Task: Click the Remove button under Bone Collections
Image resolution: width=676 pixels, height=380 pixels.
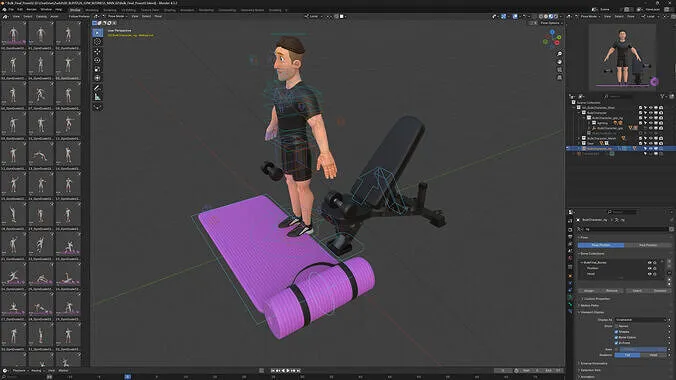Action: (612, 291)
